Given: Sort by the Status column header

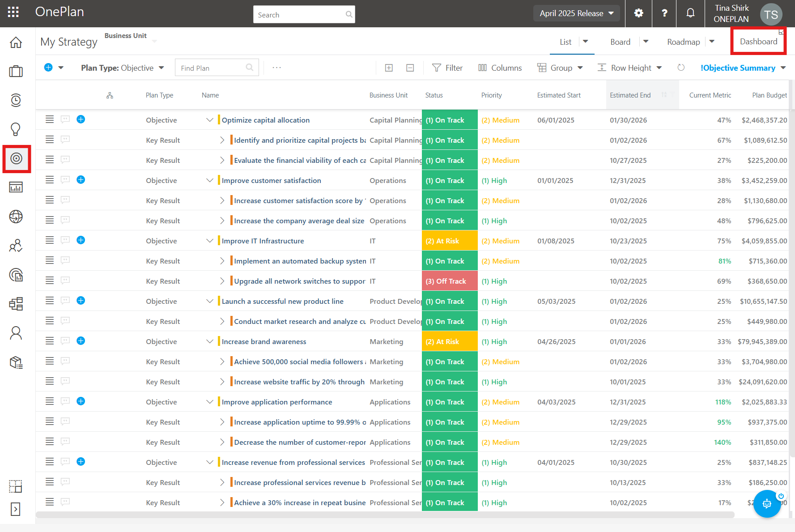Looking at the screenshot, I should (x=434, y=95).
